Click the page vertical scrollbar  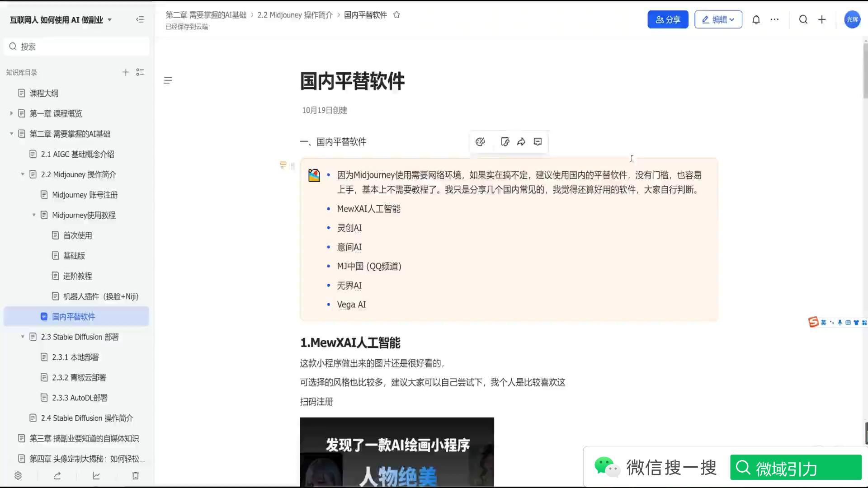pyautogui.click(x=865, y=70)
